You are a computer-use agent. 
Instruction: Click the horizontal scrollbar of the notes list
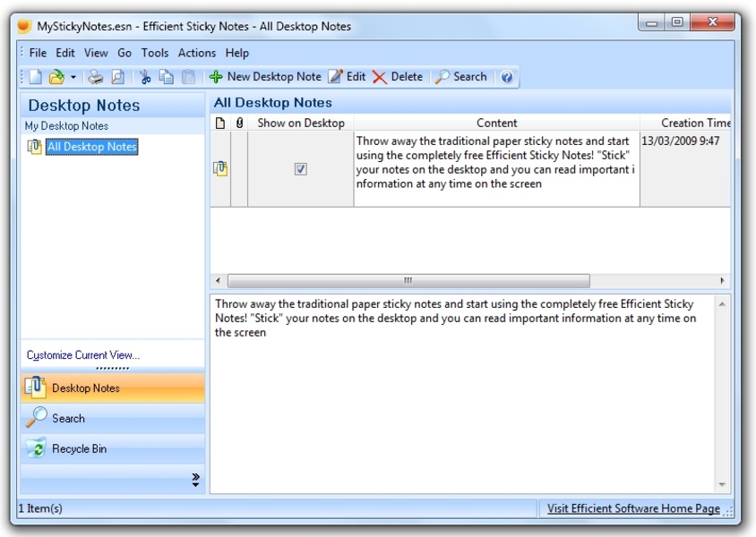pyautogui.click(x=408, y=280)
